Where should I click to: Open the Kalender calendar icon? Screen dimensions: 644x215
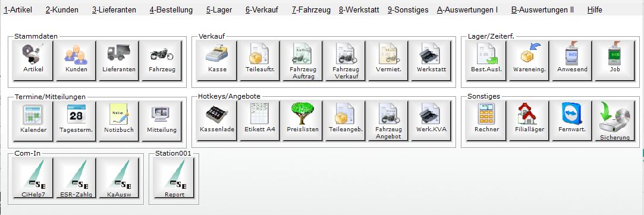pyautogui.click(x=33, y=121)
